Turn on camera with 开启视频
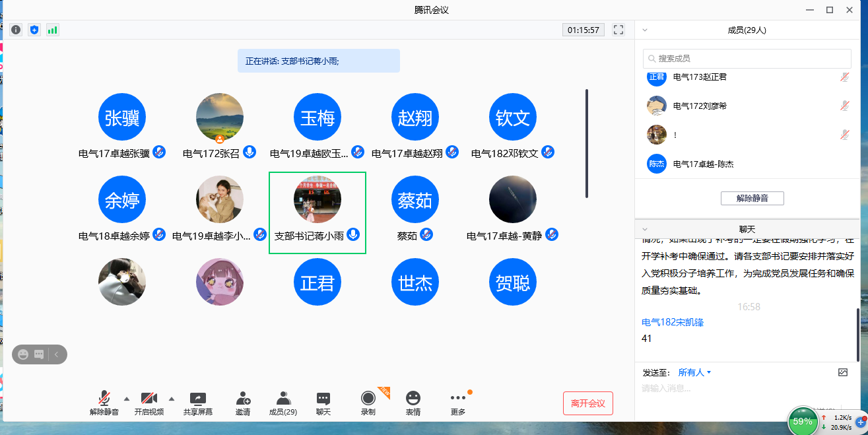This screenshot has height=435, width=868. pos(149,403)
